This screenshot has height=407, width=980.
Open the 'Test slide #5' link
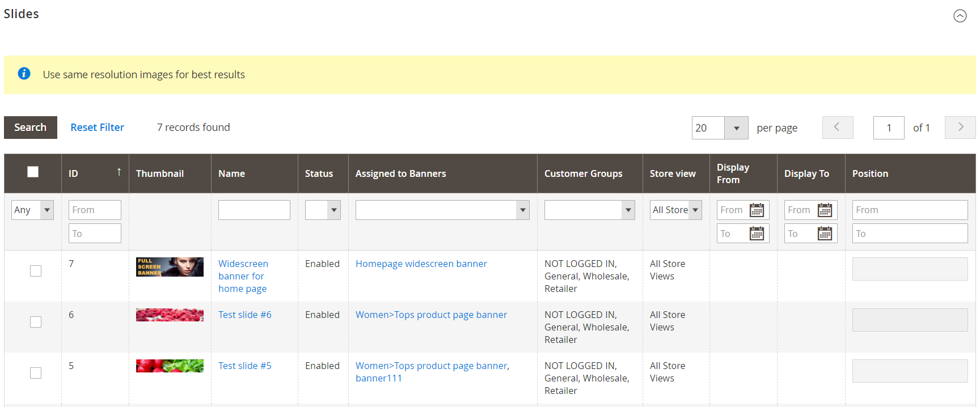[x=245, y=366]
